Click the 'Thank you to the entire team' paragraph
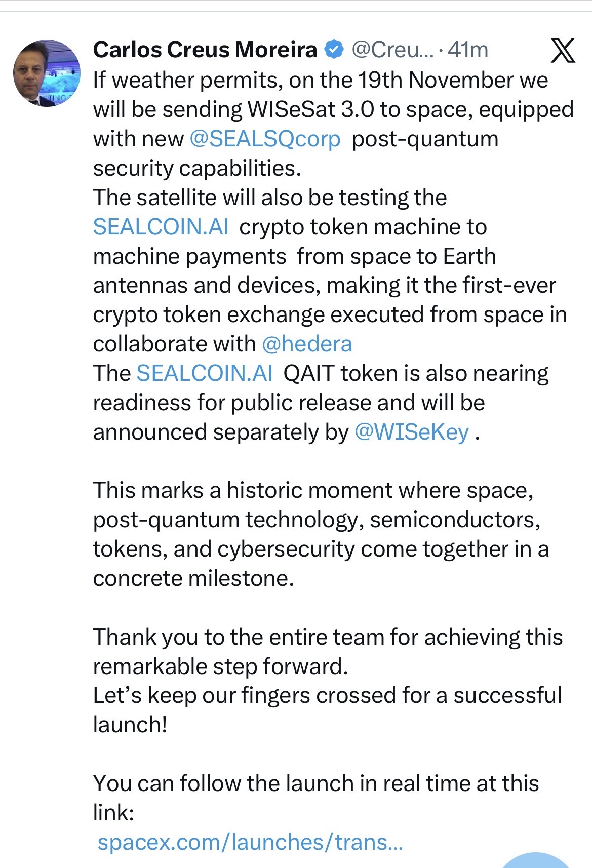 [x=328, y=652]
